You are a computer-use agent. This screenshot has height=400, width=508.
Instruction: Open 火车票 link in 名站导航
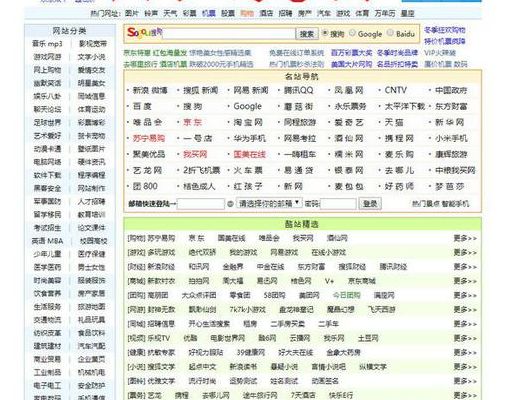tap(248, 170)
